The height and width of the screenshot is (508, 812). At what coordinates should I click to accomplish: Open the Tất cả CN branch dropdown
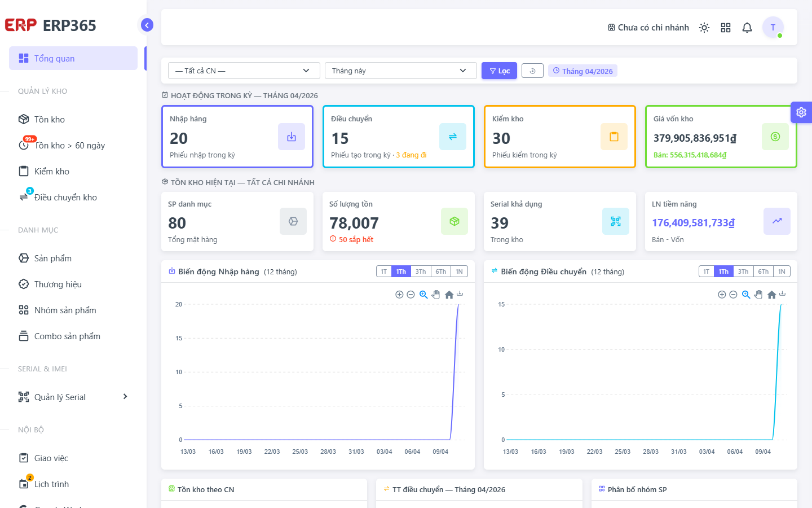(244, 71)
